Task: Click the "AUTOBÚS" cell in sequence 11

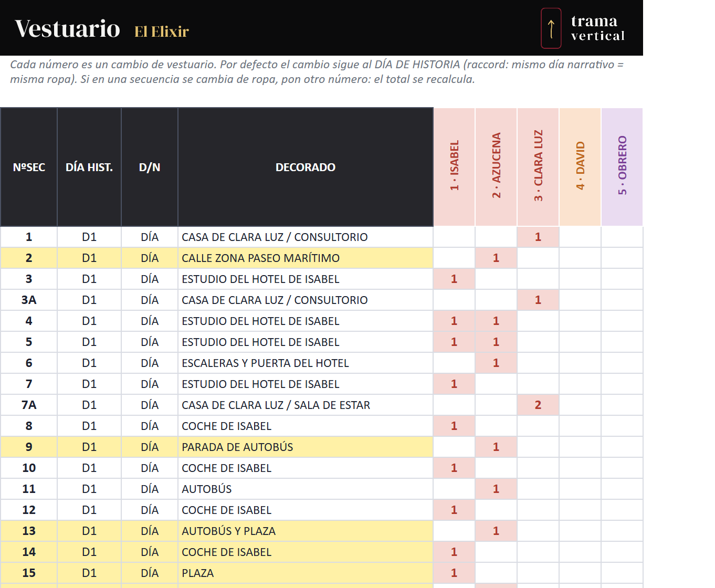Action: click(306, 489)
